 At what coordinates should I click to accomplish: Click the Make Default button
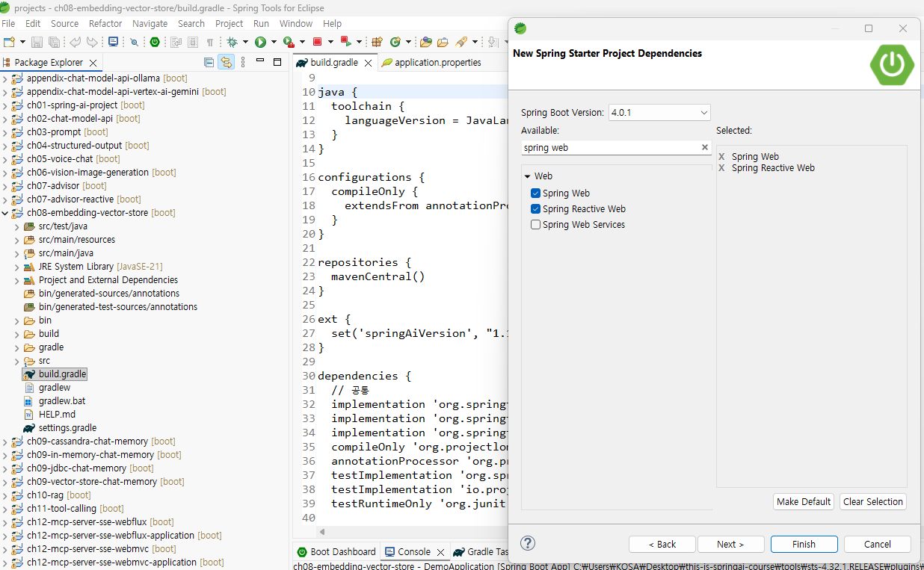tap(804, 502)
